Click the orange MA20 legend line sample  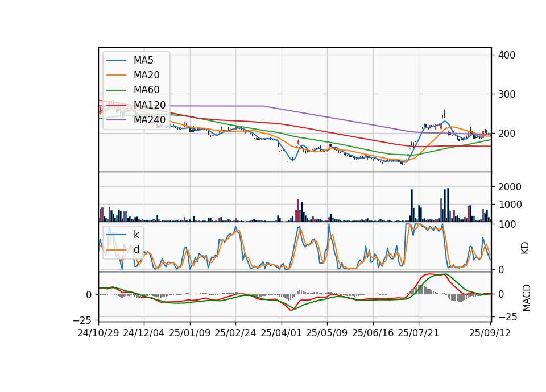tap(116, 75)
